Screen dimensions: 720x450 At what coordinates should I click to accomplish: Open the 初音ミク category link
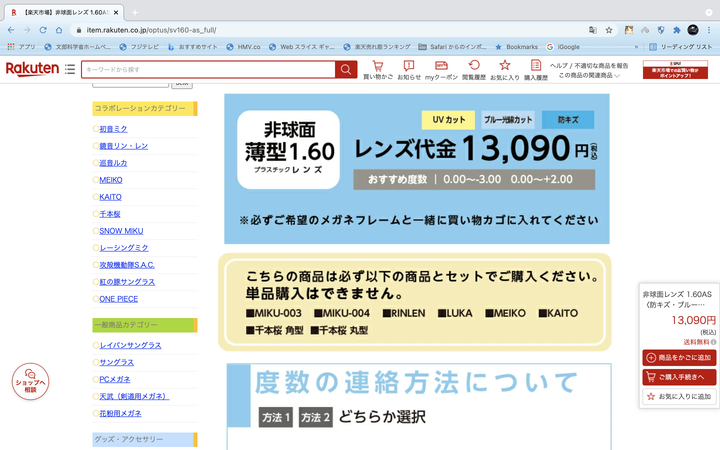pyautogui.click(x=113, y=129)
